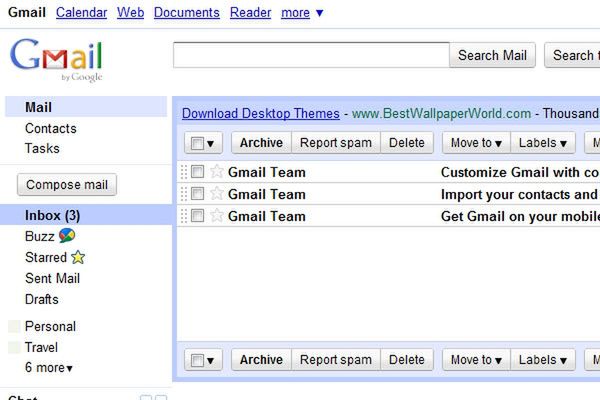Image resolution: width=600 pixels, height=400 pixels.
Task: Click the bottom Archive button
Action: point(261,360)
